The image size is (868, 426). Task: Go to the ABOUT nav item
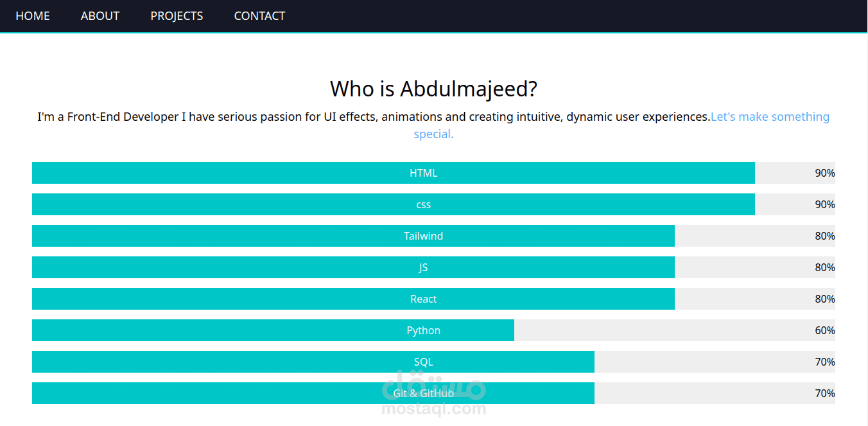(100, 16)
